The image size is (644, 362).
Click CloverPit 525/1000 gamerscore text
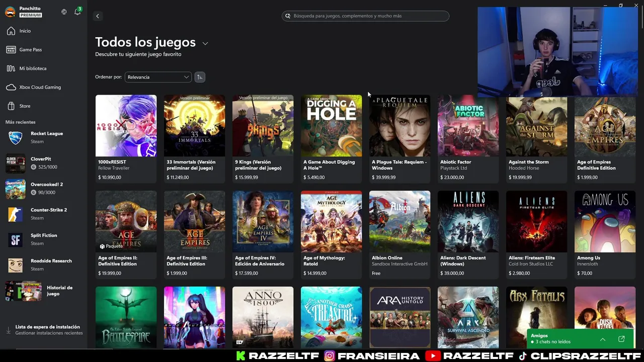pyautogui.click(x=47, y=167)
